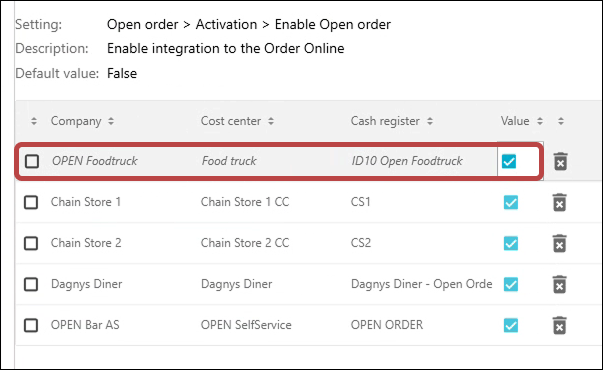Click the Dagnys Diner - Open Order cash register cell
Image resolution: width=603 pixels, height=370 pixels.
[x=421, y=284]
